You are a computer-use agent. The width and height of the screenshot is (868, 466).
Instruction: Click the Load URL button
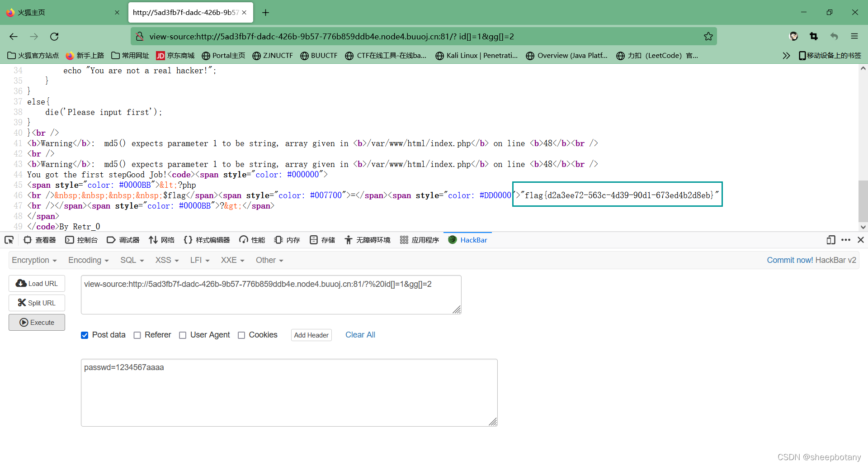(37, 284)
